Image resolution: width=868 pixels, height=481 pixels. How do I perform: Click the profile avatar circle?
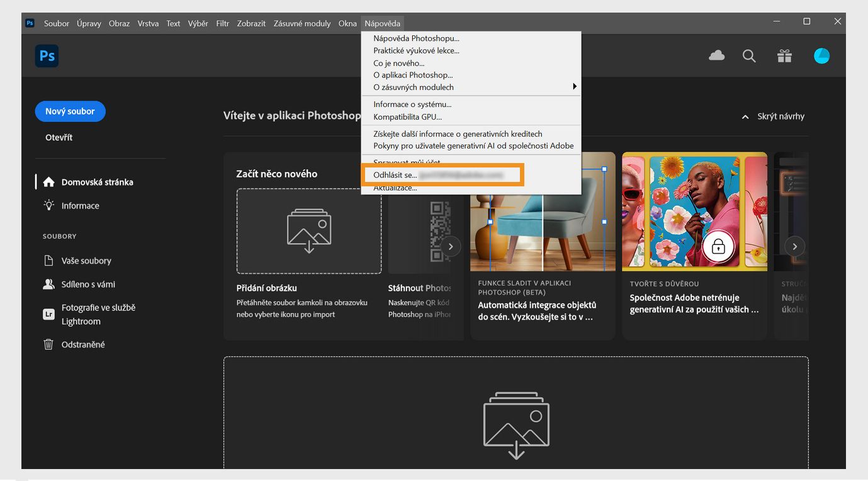[821, 55]
